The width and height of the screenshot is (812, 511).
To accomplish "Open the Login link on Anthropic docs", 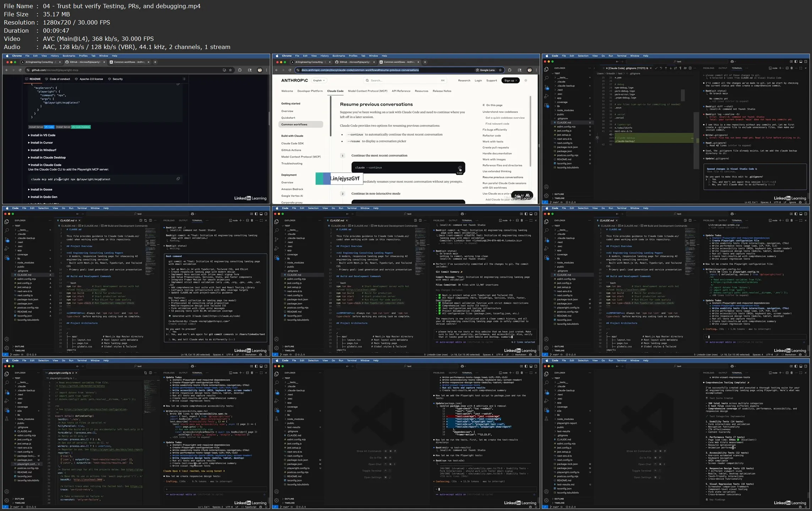I will pyautogui.click(x=478, y=80).
